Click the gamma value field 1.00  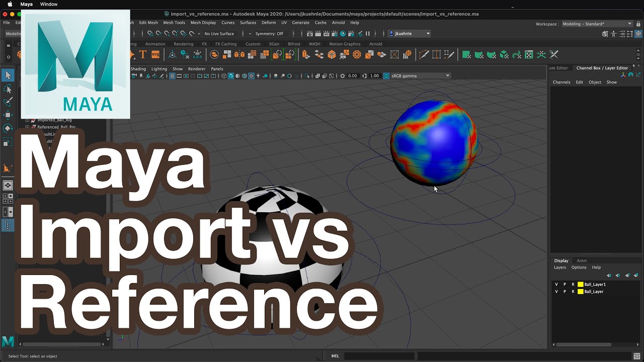[x=374, y=76]
